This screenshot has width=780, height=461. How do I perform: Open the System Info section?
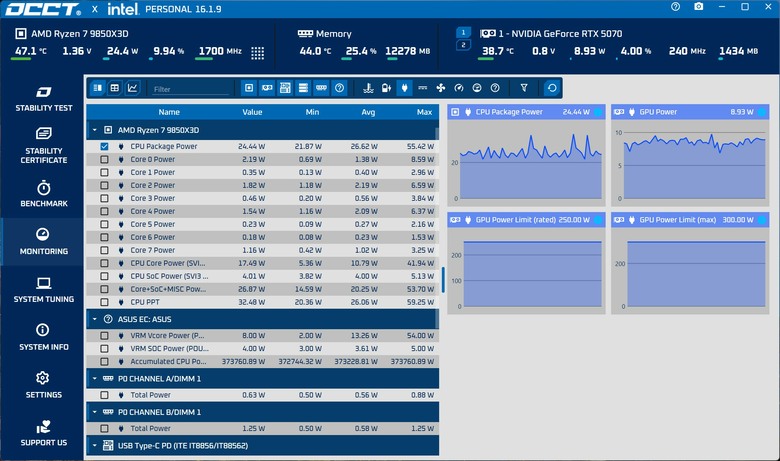(43, 338)
